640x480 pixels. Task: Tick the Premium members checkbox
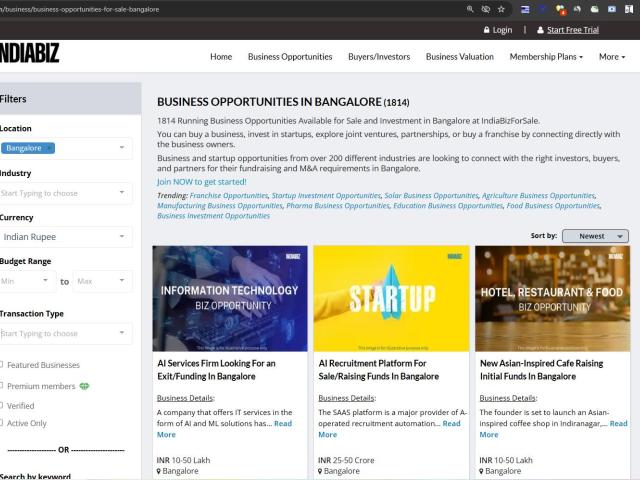pos(1,386)
